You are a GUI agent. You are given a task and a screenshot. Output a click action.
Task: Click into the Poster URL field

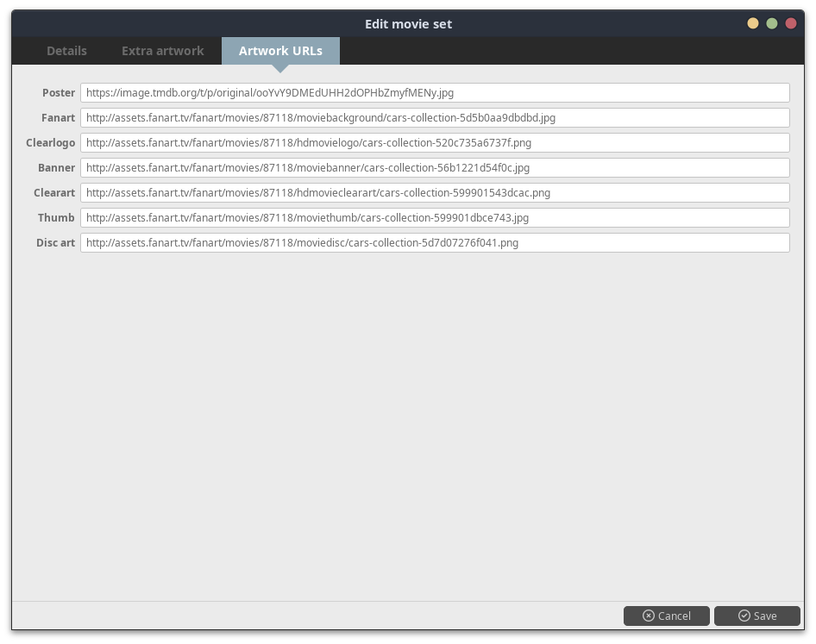coord(435,93)
